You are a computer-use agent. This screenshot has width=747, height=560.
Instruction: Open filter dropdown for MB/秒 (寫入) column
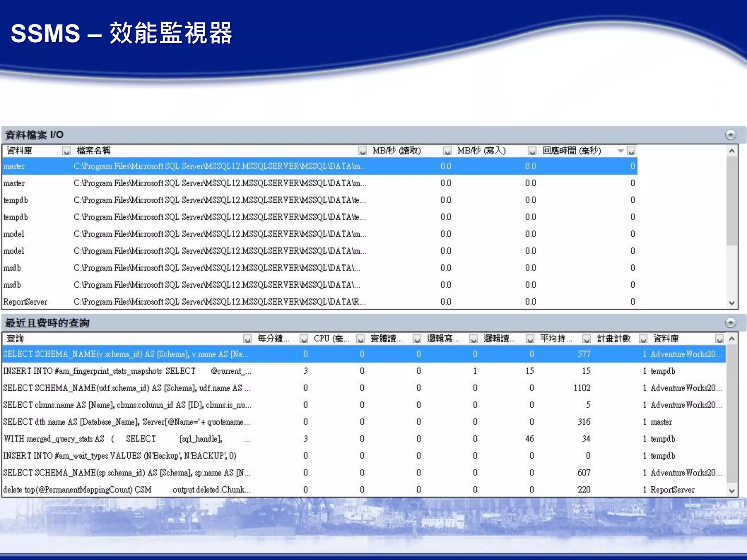pyautogui.click(x=532, y=151)
